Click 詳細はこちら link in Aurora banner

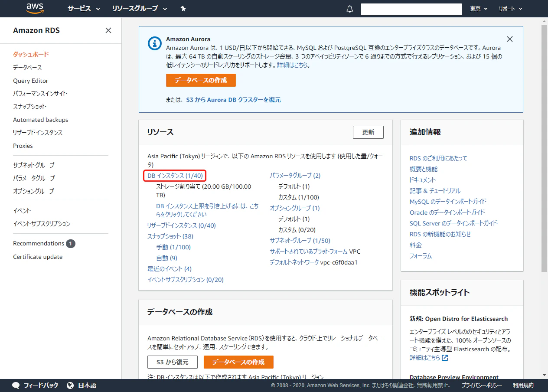293,65
